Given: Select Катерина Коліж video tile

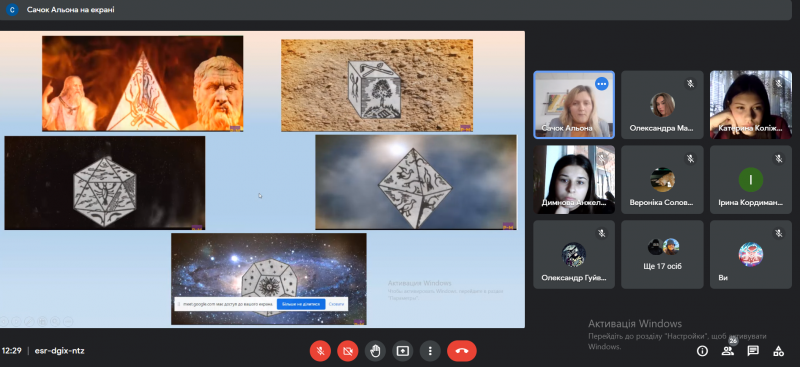Looking at the screenshot, I should pyautogui.click(x=751, y=105).
